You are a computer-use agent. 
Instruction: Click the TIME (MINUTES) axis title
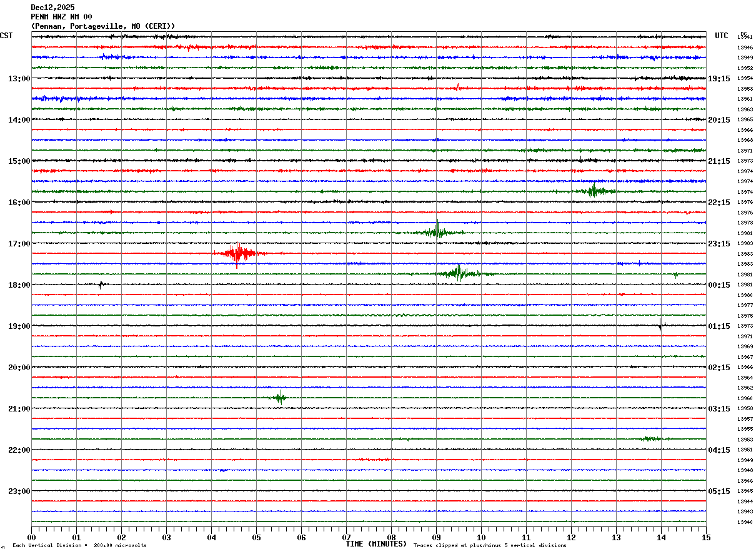376,544
